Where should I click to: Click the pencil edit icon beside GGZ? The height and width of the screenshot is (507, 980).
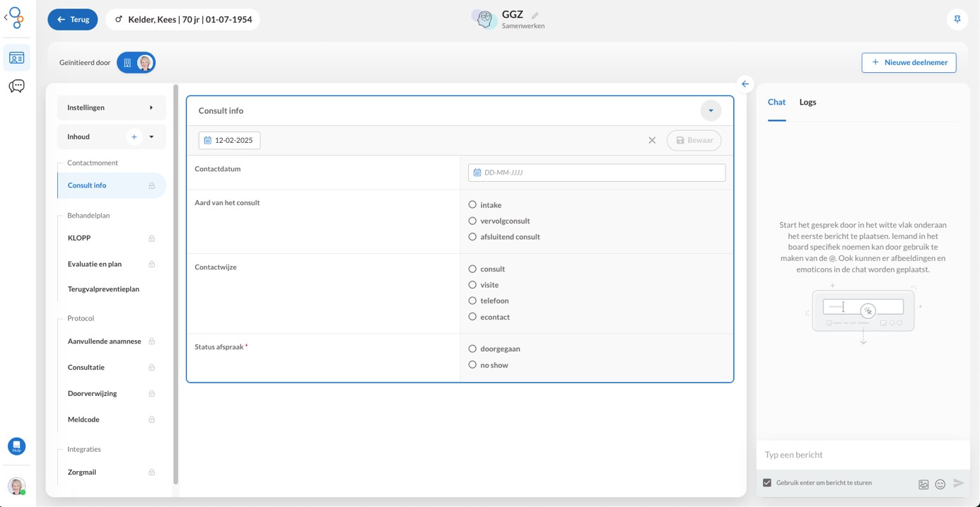535,16
